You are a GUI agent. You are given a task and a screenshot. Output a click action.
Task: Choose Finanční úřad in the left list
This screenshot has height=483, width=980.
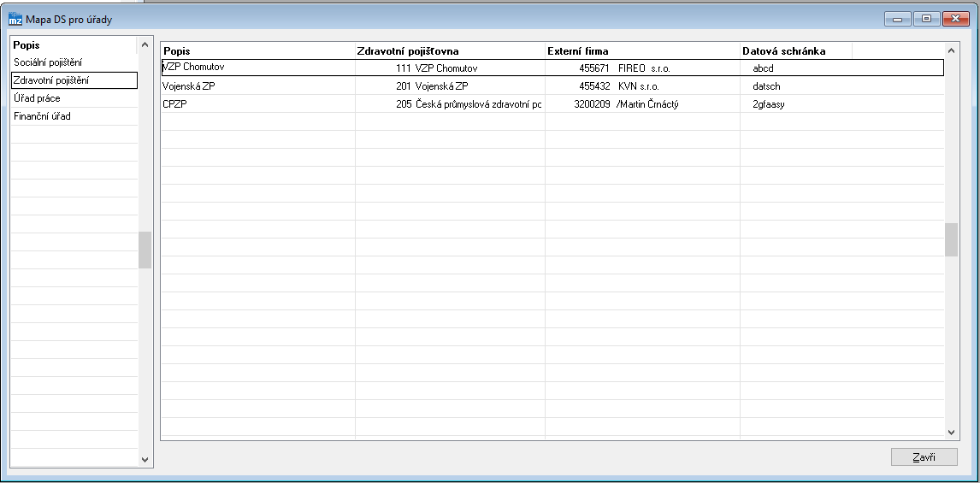click(74, 116)
